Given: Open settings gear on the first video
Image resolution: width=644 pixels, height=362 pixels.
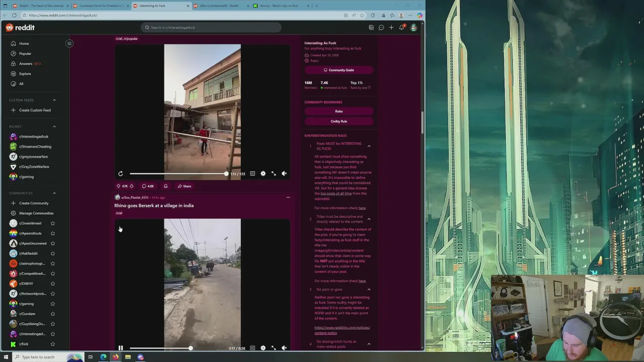Looking at the screenshot, I should click(x=263, y=173).
